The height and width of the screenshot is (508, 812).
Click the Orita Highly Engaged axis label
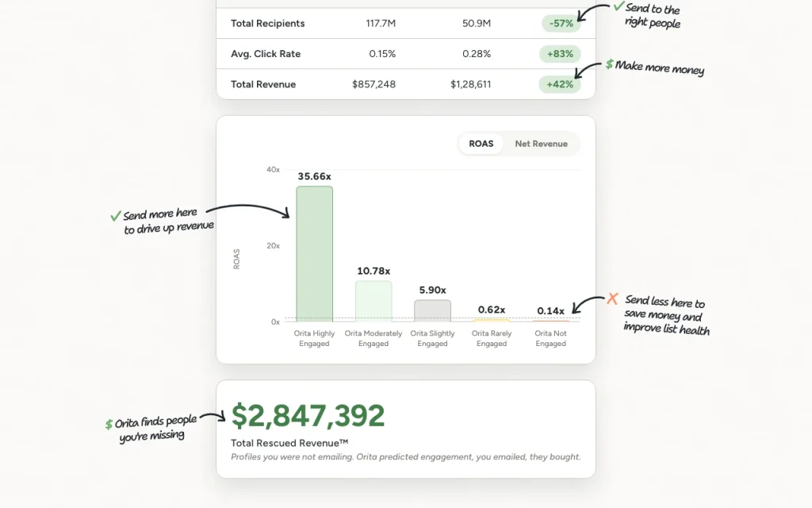(314, 338)
